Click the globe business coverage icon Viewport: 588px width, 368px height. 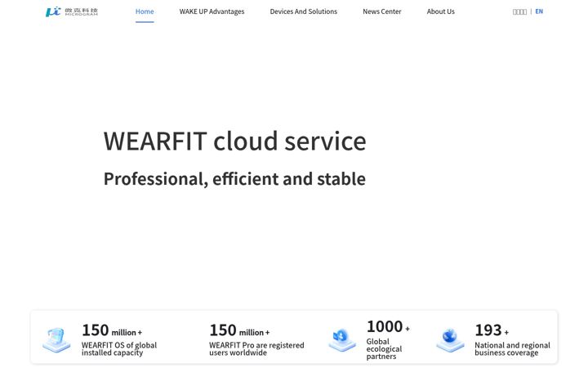pyautogui.click(x=450, y=340)
